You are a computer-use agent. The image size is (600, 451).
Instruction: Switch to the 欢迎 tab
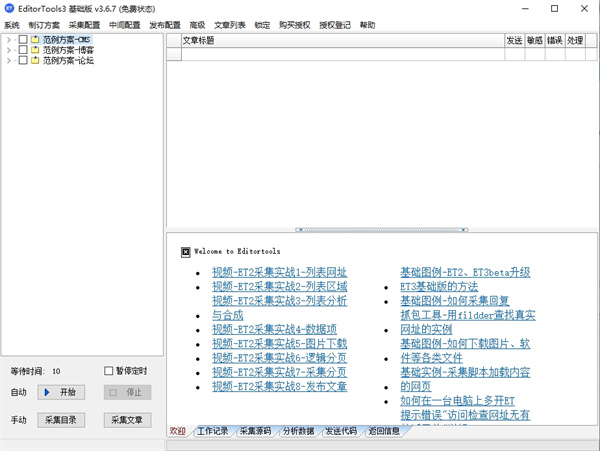click(x=178, y=431)
